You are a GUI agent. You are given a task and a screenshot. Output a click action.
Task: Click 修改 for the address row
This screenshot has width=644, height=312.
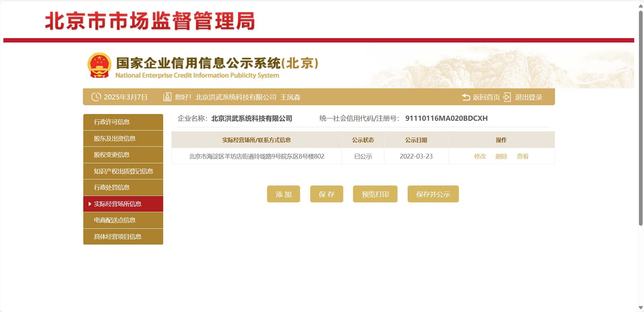click(x=480, y=156)
